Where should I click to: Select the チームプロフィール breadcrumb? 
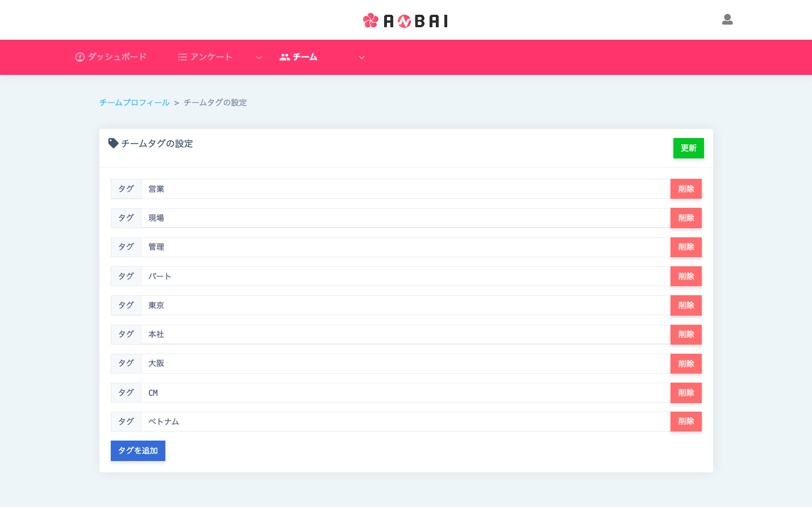(x=134, y=102)
